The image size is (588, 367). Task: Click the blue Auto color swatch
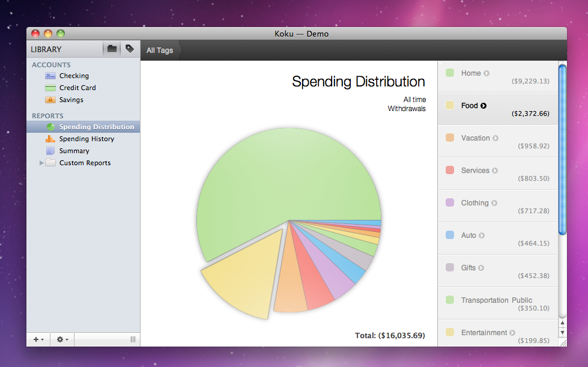pyautogui.click(x=450, y=235)
